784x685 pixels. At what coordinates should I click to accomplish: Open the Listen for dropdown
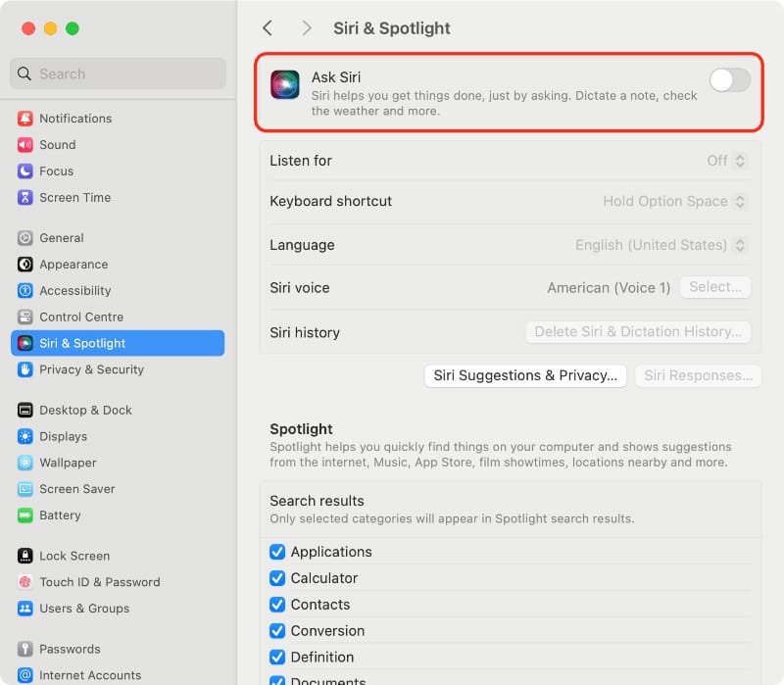pos(726,161)
